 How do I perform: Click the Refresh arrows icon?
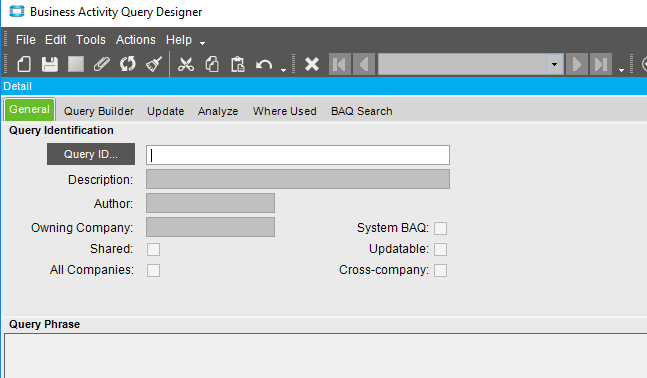coord(128,64)
